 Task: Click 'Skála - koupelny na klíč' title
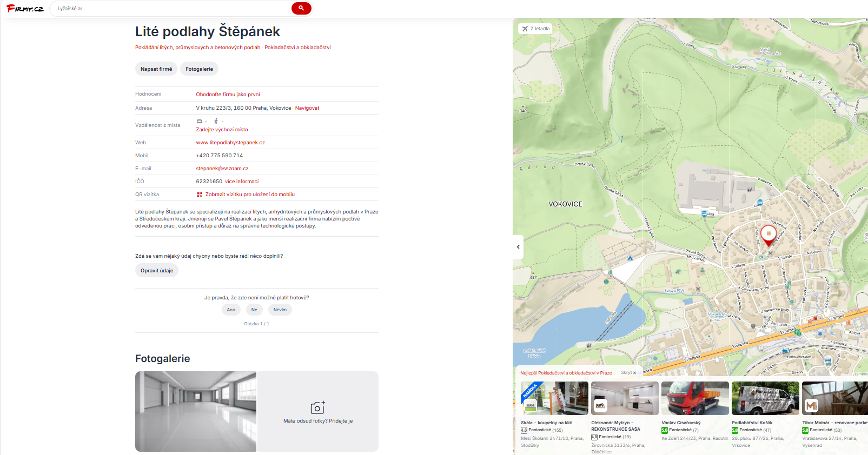(546, 423)
